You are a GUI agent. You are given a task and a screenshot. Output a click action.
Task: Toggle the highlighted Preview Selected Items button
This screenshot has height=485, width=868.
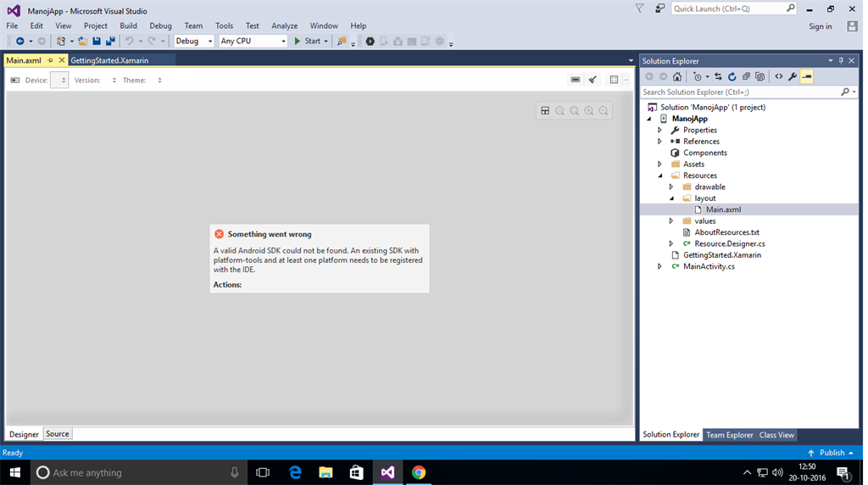(x=807, y=76)
